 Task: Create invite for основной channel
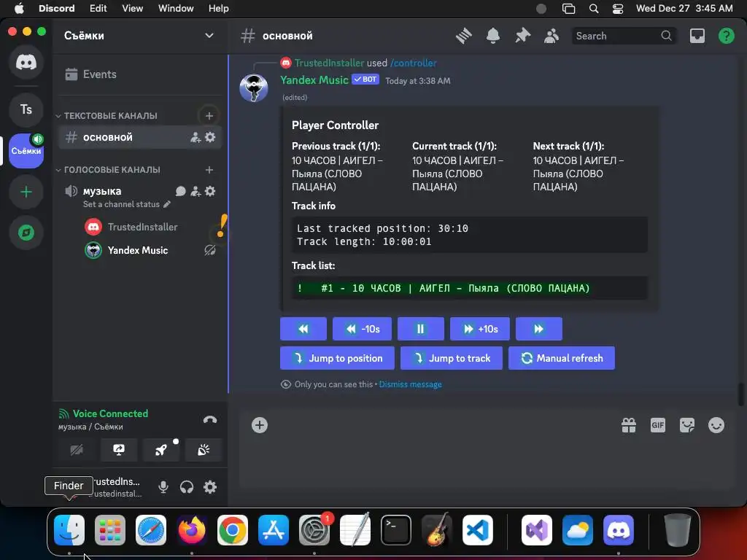[x=196, y=138]
